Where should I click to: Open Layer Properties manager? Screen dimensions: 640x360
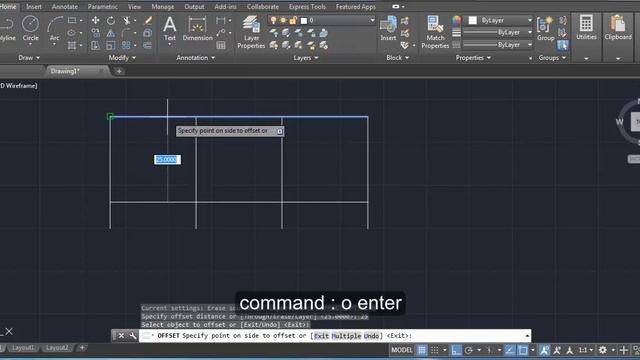point(251,32)
